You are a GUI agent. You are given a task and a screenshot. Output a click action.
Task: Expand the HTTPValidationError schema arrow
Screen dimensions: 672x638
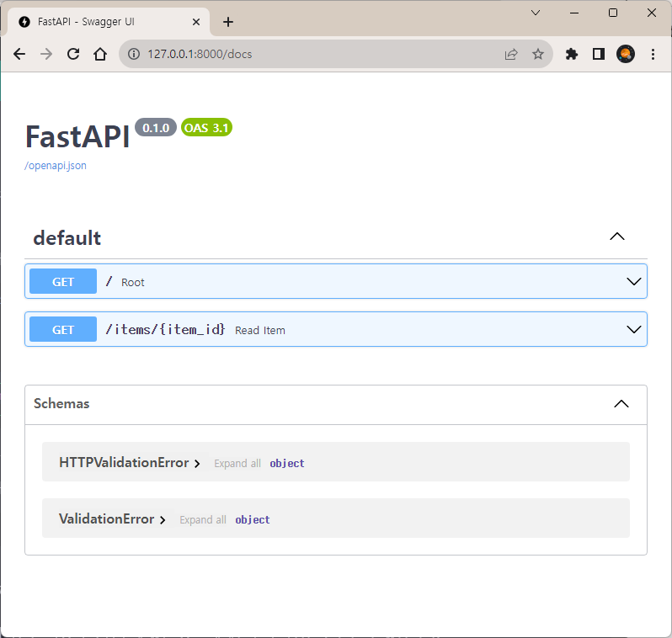pyautogui.click(x=197, y=464)
